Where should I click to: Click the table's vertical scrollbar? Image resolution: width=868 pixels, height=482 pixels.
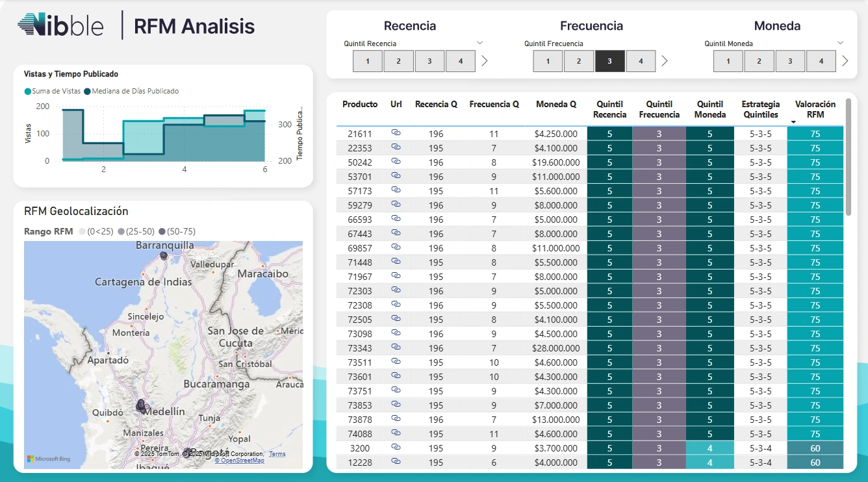[x=848, y=156]
